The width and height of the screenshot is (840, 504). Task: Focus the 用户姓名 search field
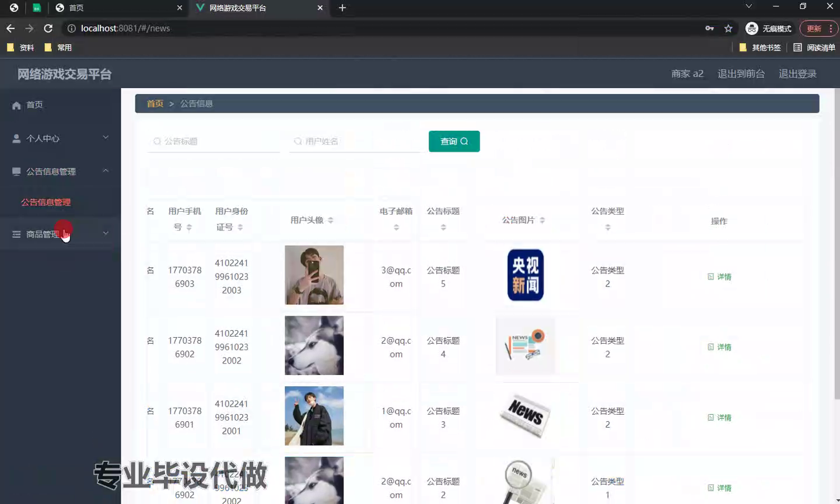click(354, 141)
